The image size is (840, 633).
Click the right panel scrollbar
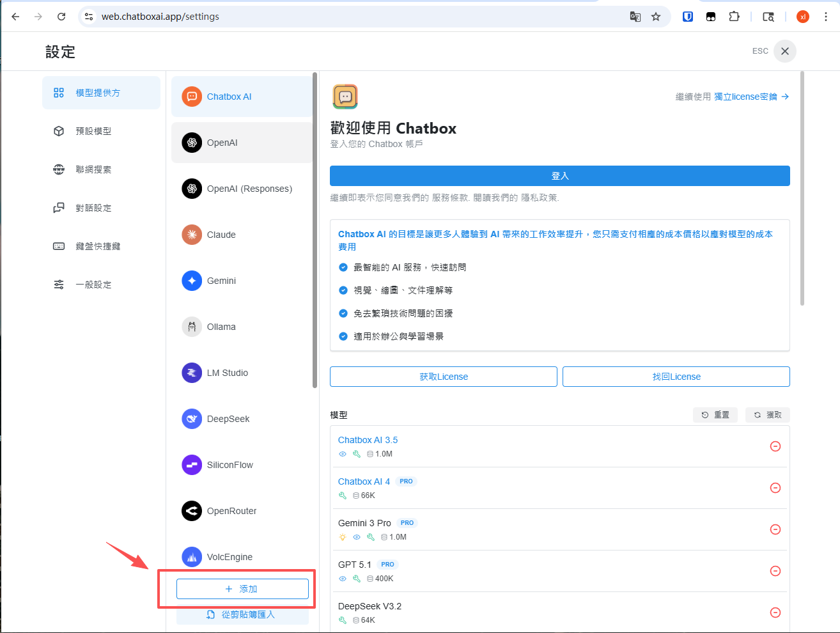click(802, 189)
